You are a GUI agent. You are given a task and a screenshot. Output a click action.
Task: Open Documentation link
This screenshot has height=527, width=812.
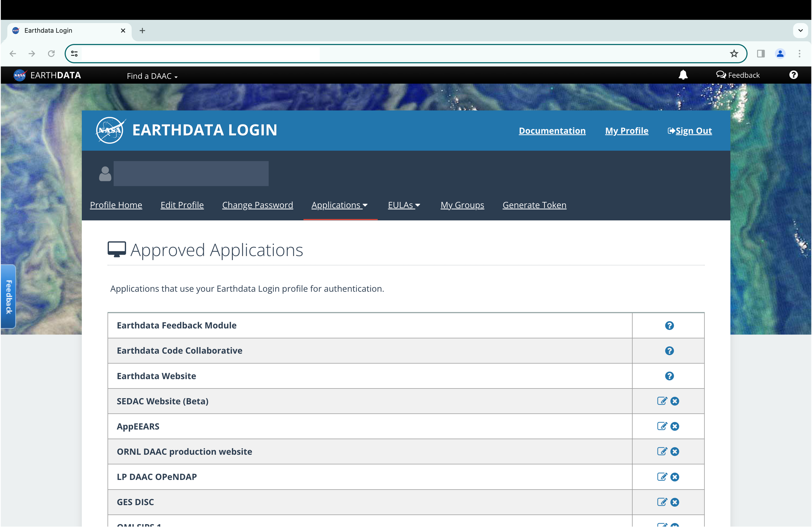[552, 131]
